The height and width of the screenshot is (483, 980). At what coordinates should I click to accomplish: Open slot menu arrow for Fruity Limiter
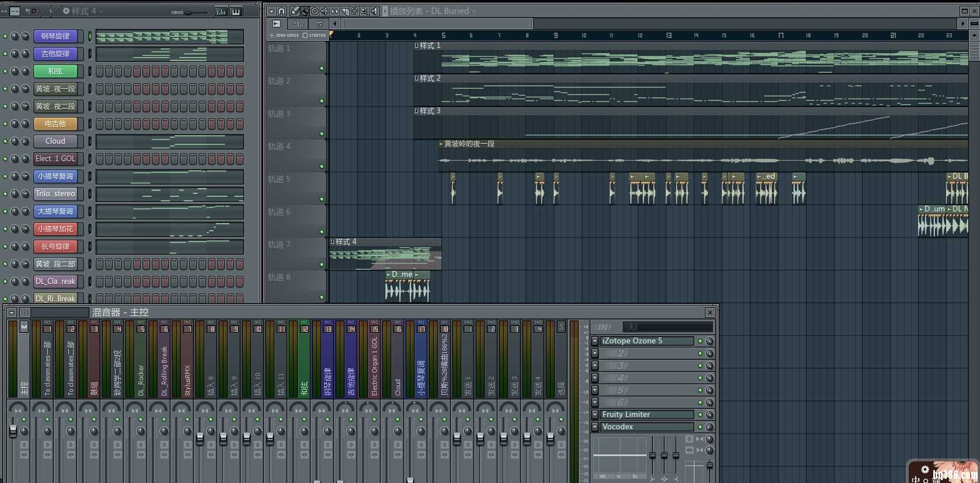595,415
